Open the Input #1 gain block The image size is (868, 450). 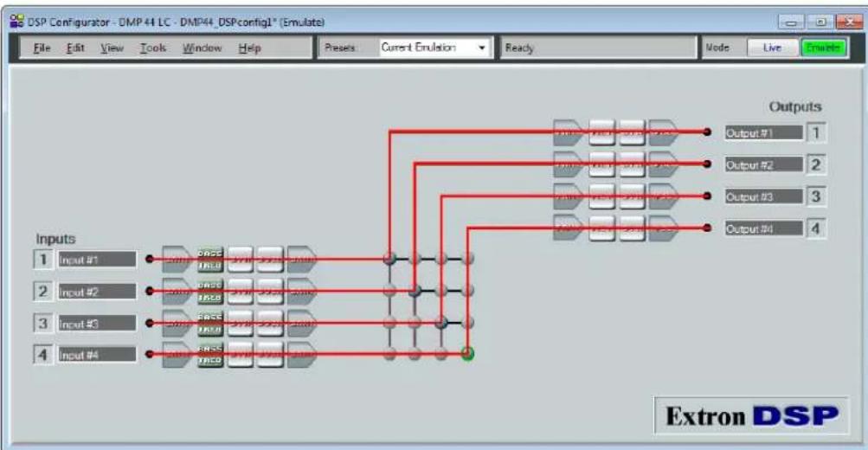pyautogui.click(x=177, y=259)
